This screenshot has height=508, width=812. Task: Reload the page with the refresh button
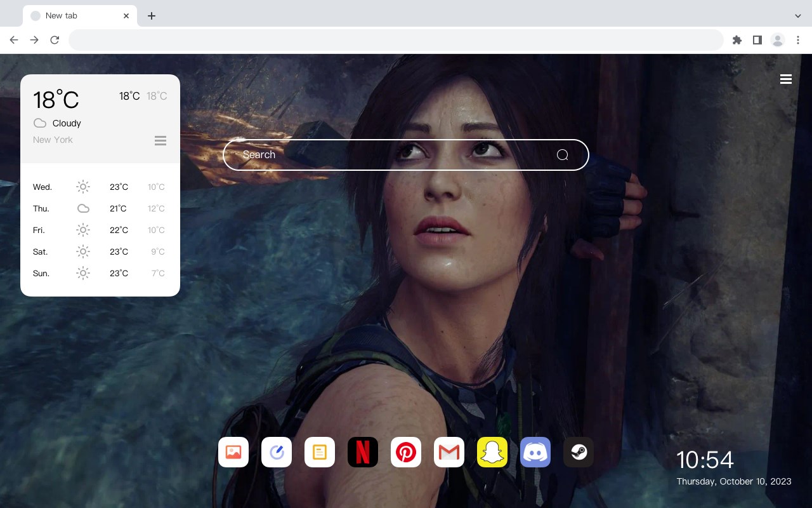(55, 40)
